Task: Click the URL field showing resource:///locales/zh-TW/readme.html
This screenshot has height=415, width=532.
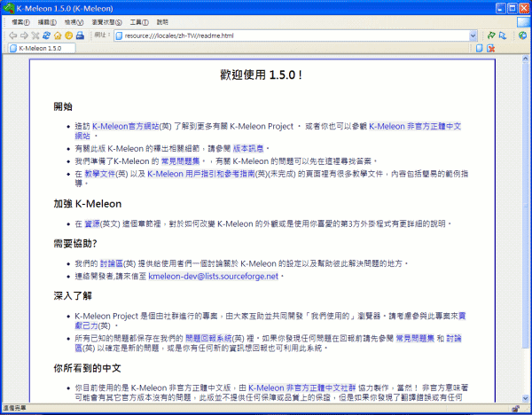Action: [x=295, y=35]
